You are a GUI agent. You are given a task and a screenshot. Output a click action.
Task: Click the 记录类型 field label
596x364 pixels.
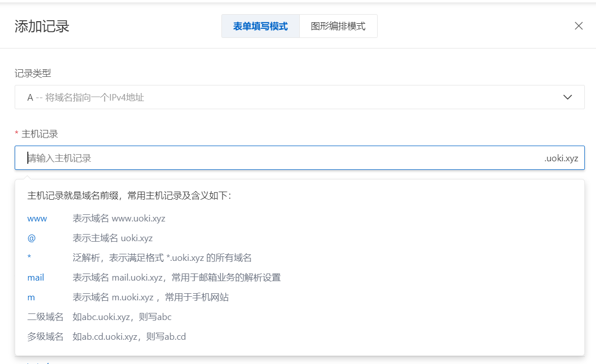click(x=33, y=73)
